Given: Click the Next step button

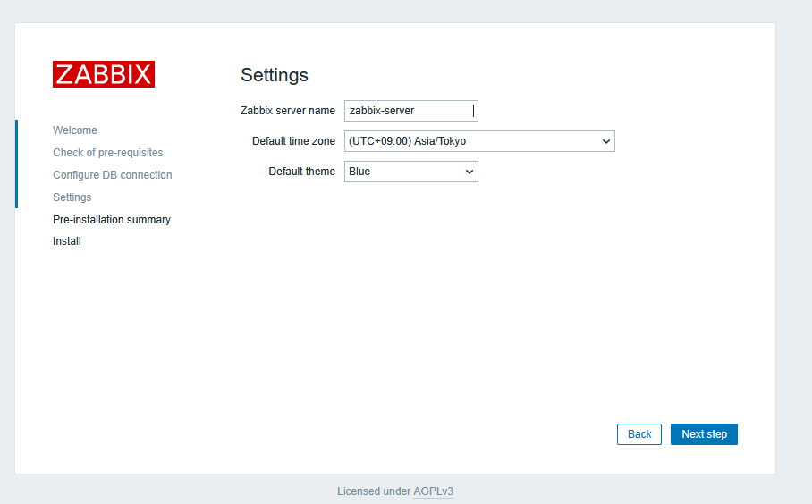Looking at the screenshot, I should (704, 434).
